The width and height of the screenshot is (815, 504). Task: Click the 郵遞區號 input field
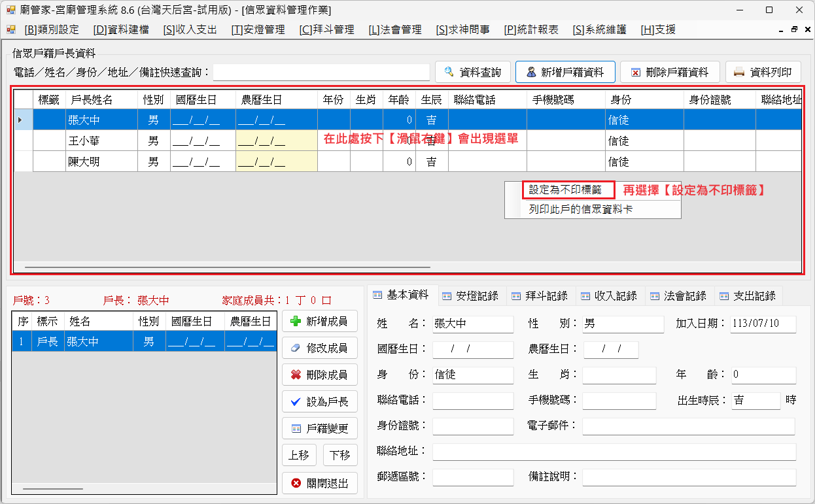tap(473, 477)
